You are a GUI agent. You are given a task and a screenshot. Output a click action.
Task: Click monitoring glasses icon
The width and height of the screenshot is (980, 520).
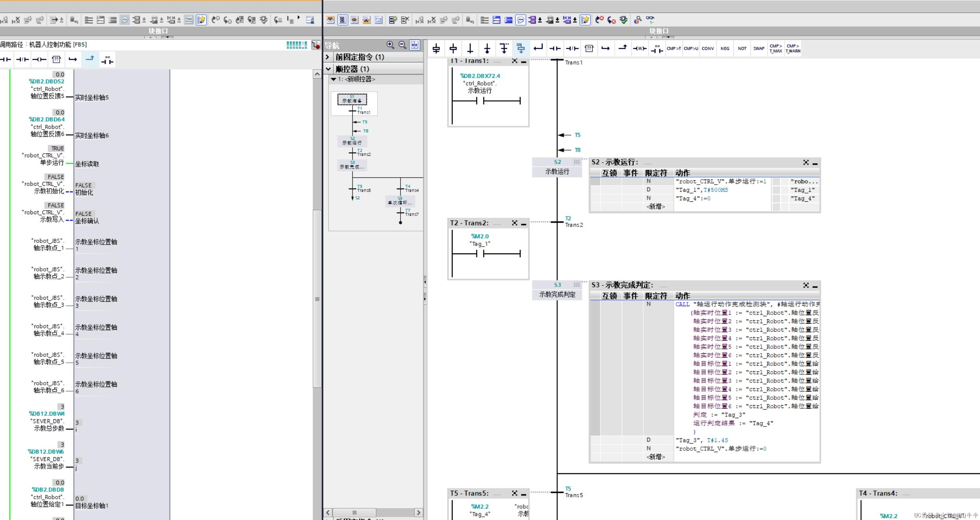click(x=650, y=20)
